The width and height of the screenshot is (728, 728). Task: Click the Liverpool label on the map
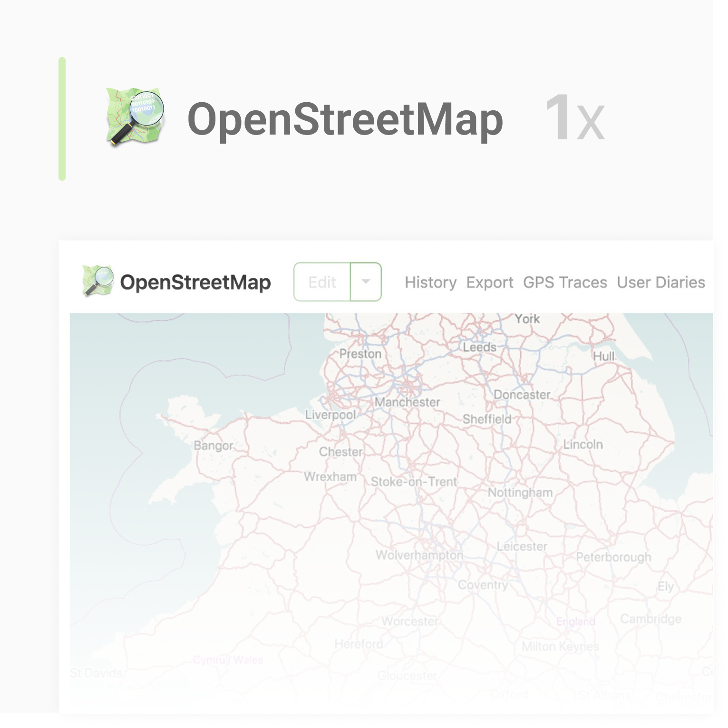coord(330,415)
